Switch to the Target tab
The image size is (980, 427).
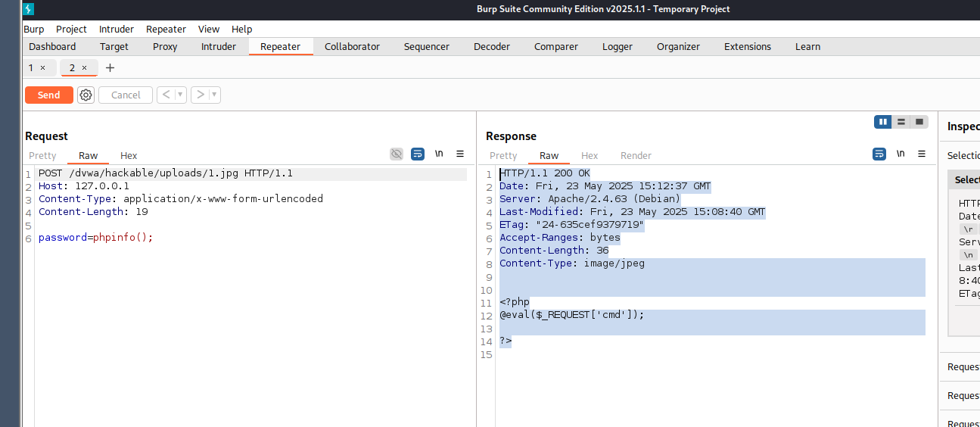(114, 46)
